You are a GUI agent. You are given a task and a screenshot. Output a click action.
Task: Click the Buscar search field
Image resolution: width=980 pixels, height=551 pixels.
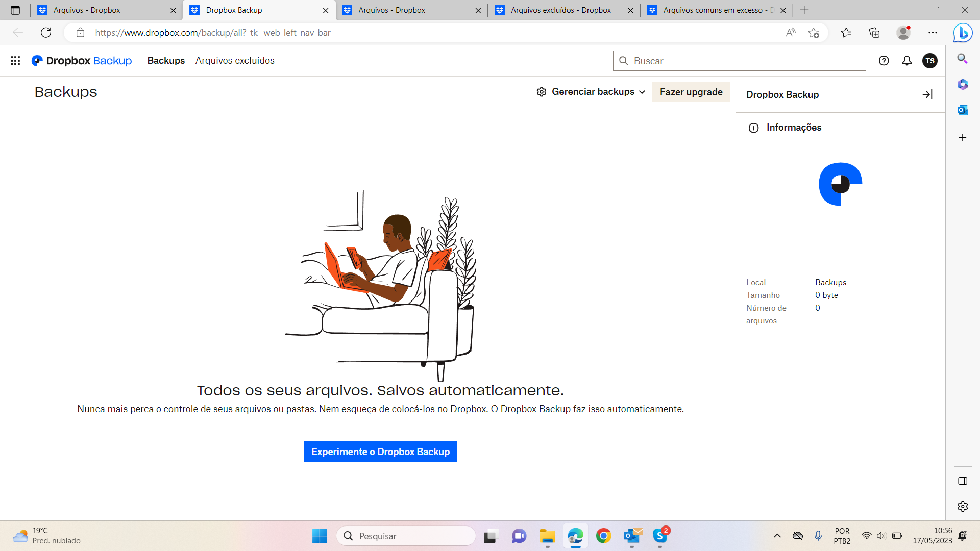tap(739, 61)
